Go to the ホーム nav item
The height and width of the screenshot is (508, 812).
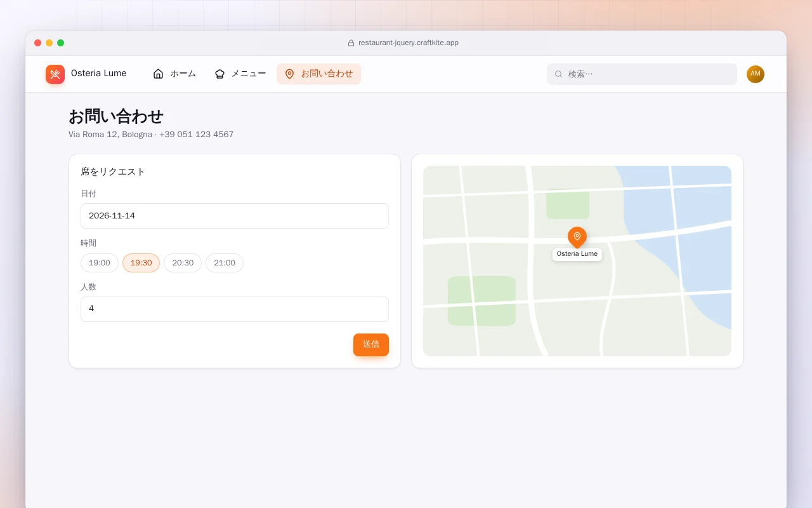[x=174, y=74]
